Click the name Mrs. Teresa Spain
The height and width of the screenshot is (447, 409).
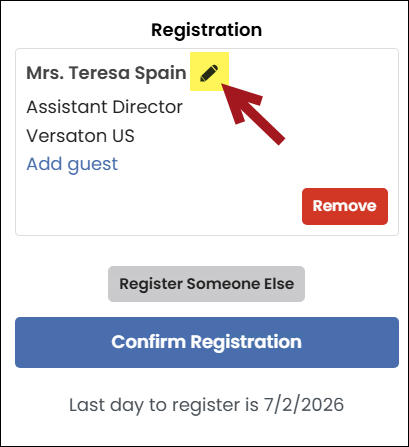[106, 73]
